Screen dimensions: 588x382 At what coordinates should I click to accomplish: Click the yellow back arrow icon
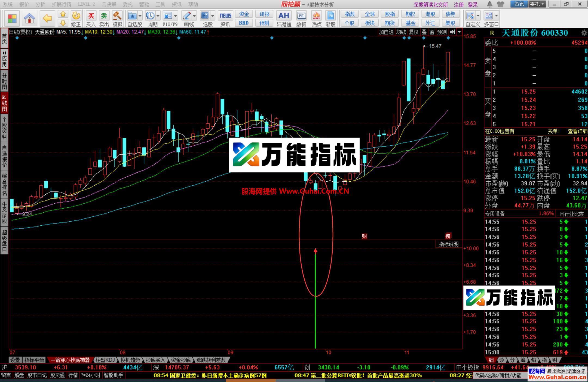(47, 18)
